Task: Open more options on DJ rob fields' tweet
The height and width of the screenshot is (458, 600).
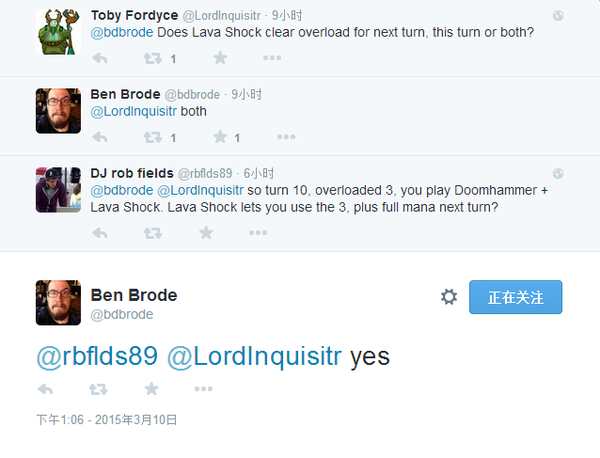Action: [558, 173]
